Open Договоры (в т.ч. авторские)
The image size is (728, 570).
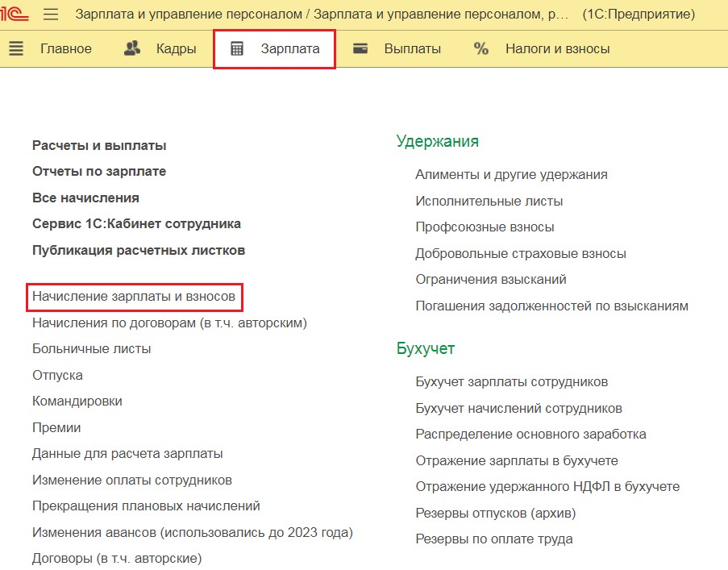(117, 559)
